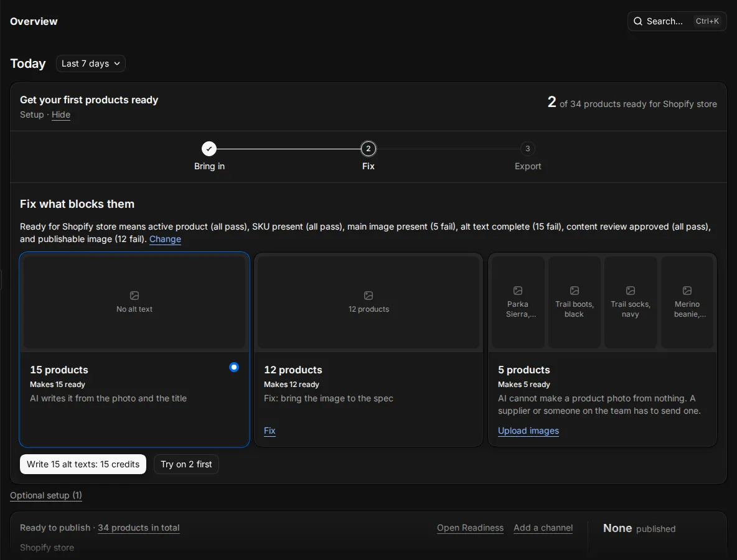Click the Fix what blocks them heading
This screenshot has width=737, height=560.
77,204
